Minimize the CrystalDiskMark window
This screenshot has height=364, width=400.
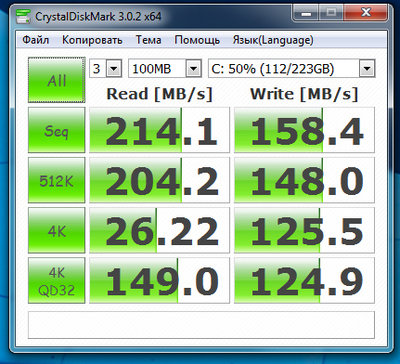(304, 13)
